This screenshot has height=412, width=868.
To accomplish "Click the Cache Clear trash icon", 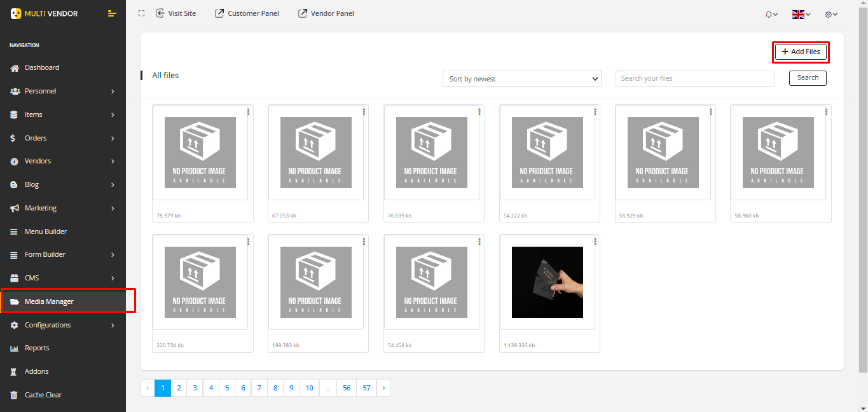I will pyautogui.click(x=15, y=395).
